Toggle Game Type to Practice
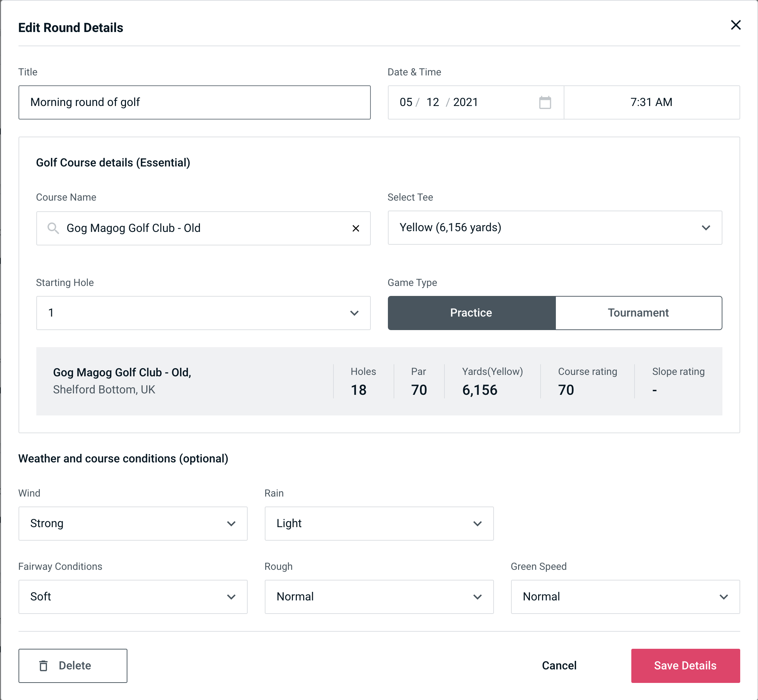 (471, 313)
